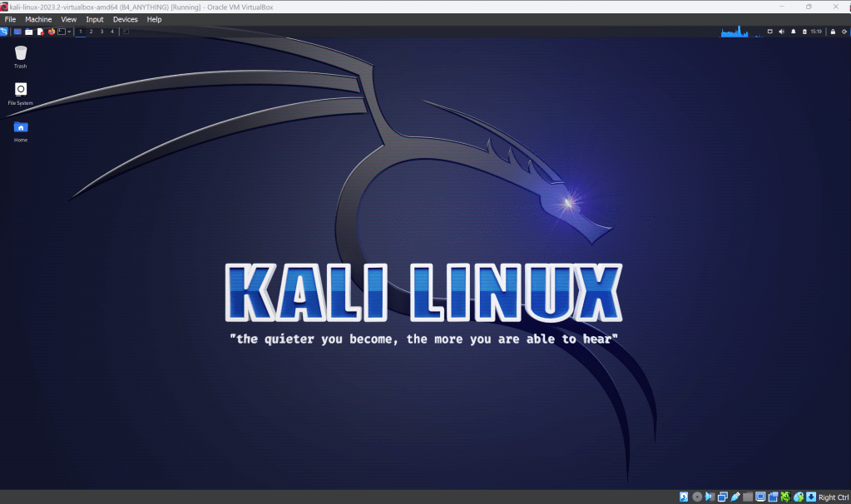Screen dimensions: 851x504
Task: Open the text editor panel launcher
Action: click(40, 32)
